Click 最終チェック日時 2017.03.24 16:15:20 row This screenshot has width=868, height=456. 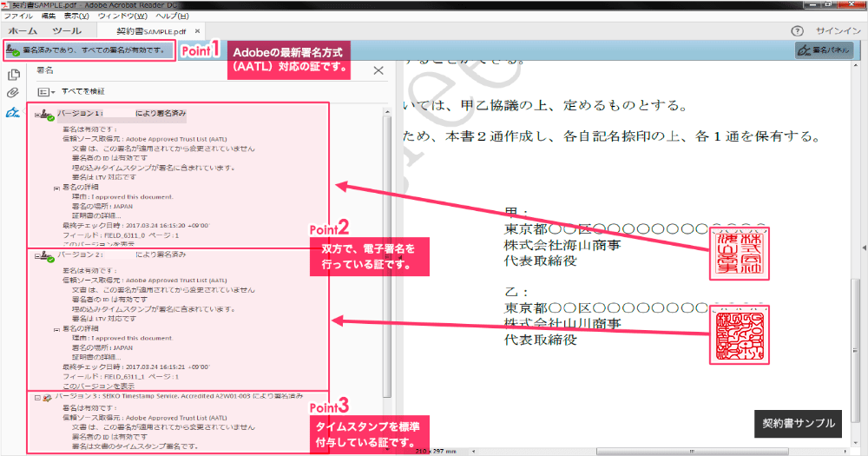[x=135, y=226]
